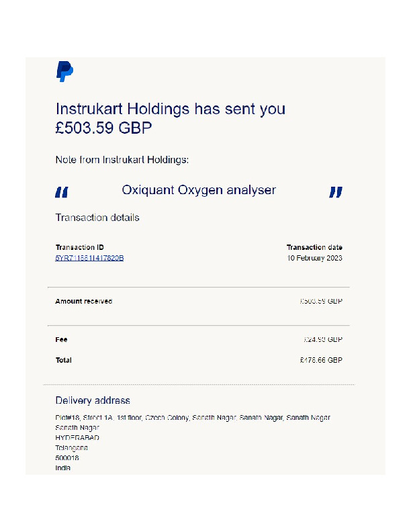Click the 'Delivery address' heading

(x=93, y=400)
